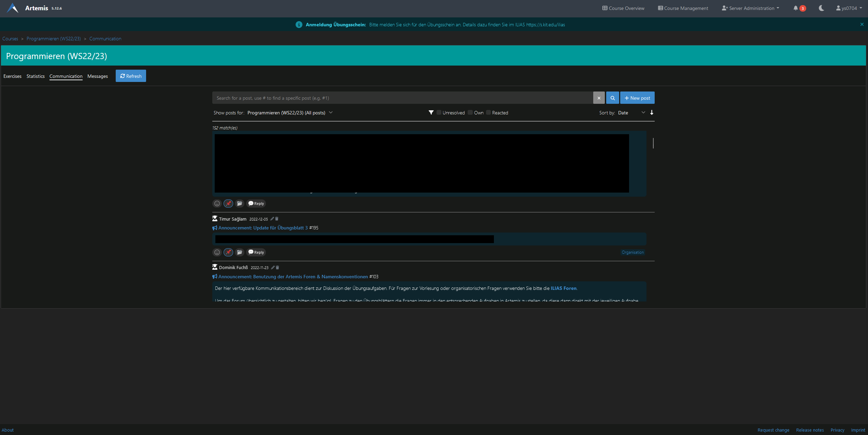The width and height of the screenshot is (868, 435).
Task: Archive the post via the folder icon
Action: (240, 203)
